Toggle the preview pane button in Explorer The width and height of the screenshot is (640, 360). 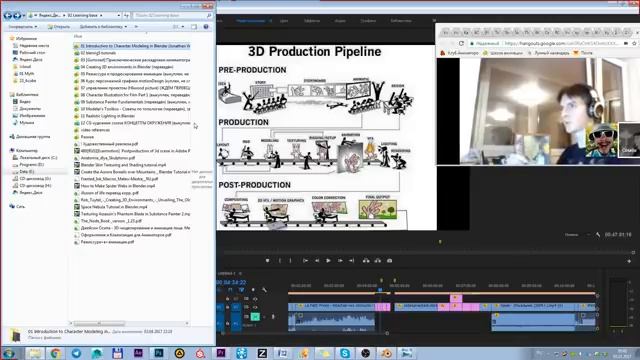click(194, 27)
